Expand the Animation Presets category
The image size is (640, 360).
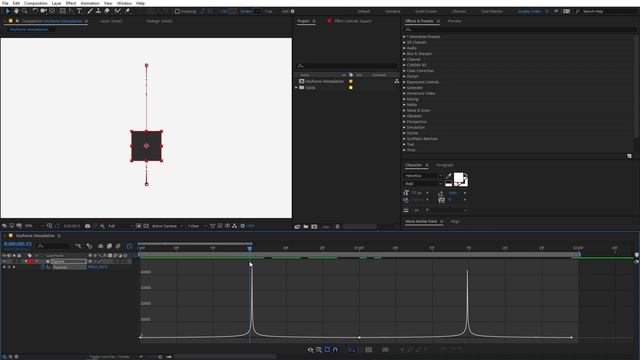404,37
